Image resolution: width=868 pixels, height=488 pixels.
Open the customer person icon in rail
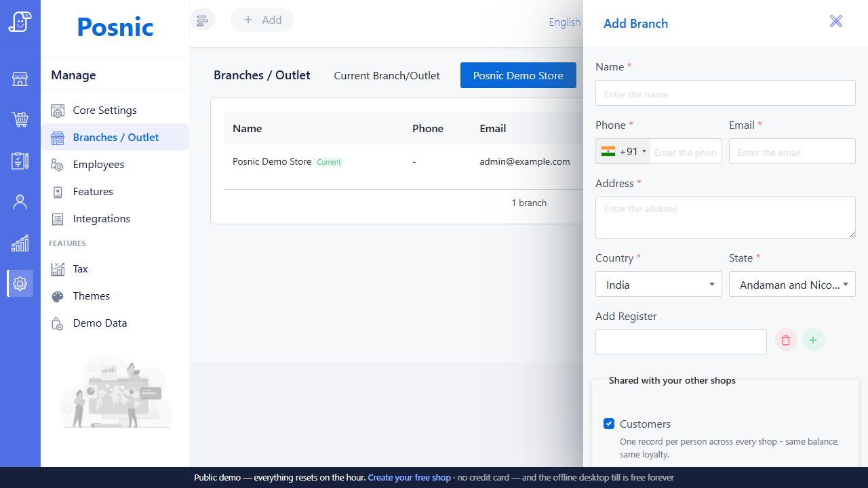pyautogui.click(x=20, y=202)
